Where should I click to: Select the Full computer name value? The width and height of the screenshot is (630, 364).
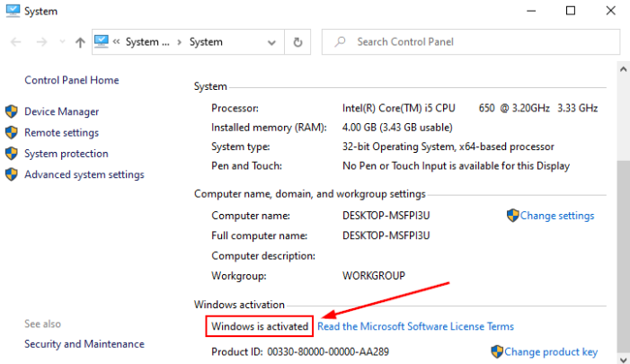[386, 235]
